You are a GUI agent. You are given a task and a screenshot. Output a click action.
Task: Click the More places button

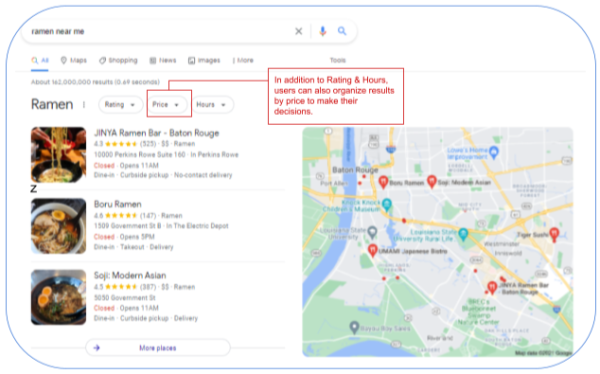(x=158, y=348)
